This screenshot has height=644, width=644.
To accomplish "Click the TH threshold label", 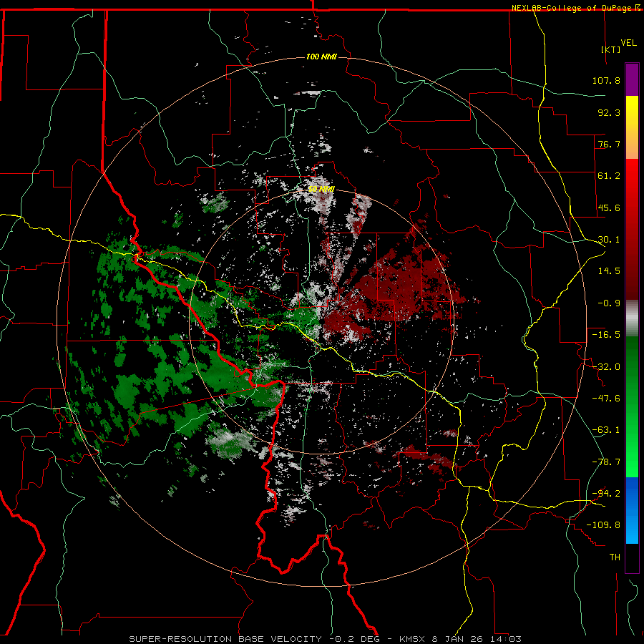I will tap(615, 557).
